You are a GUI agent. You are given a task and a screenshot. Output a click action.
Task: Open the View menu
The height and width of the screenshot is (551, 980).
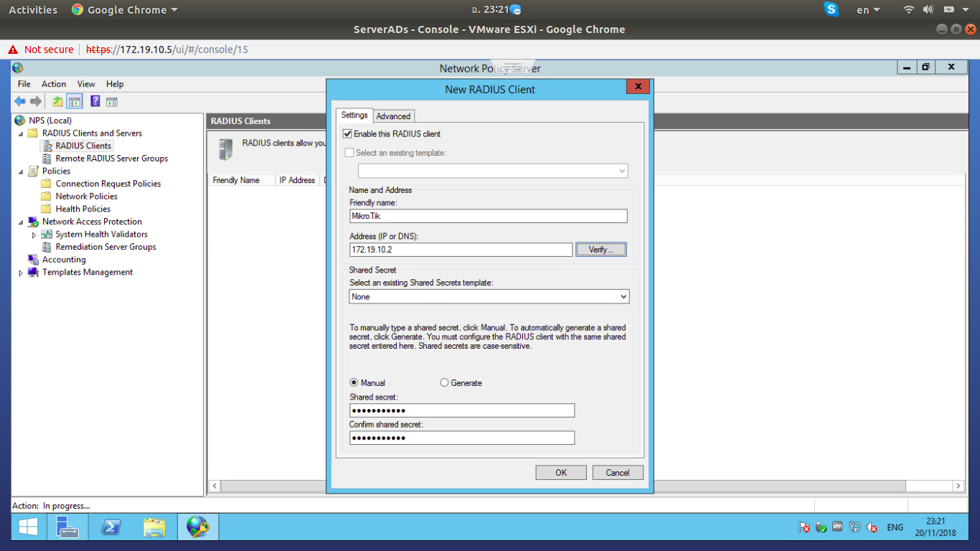click(x=86, y=84)
